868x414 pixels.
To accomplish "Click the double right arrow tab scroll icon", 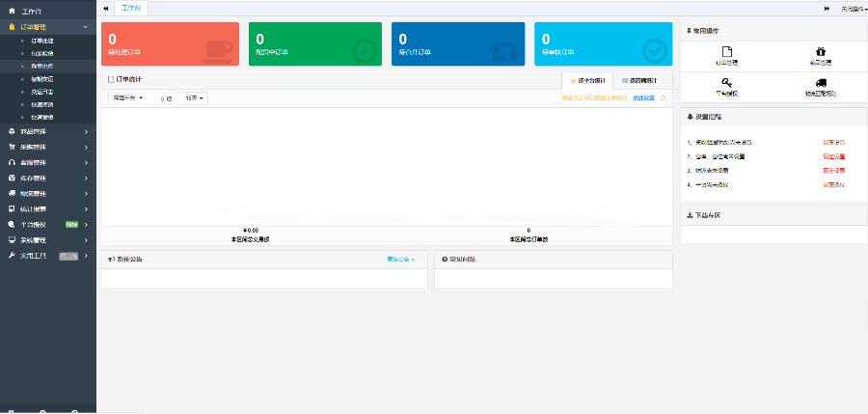I will coord(827,9).
